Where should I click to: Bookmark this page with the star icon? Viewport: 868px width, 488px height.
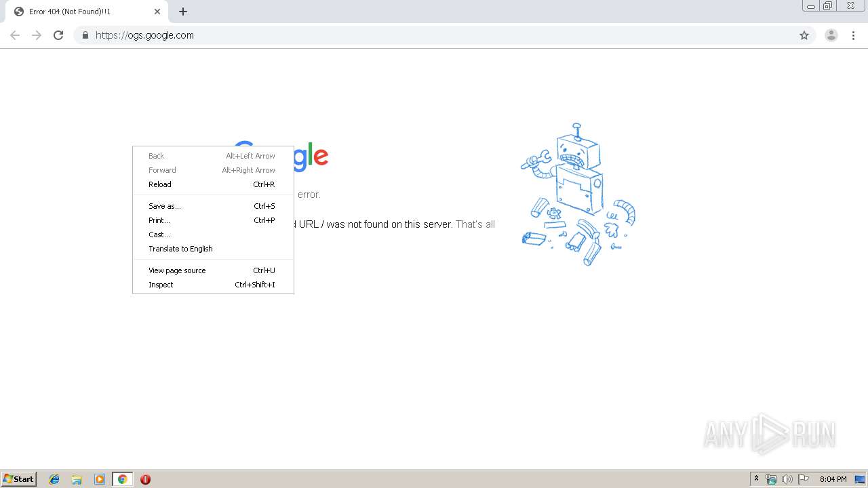point(804,35)
